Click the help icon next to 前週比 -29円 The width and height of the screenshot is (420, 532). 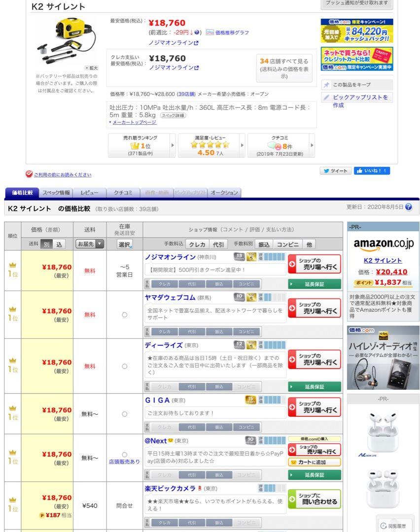pyautogui.click(x=197, y=32)
